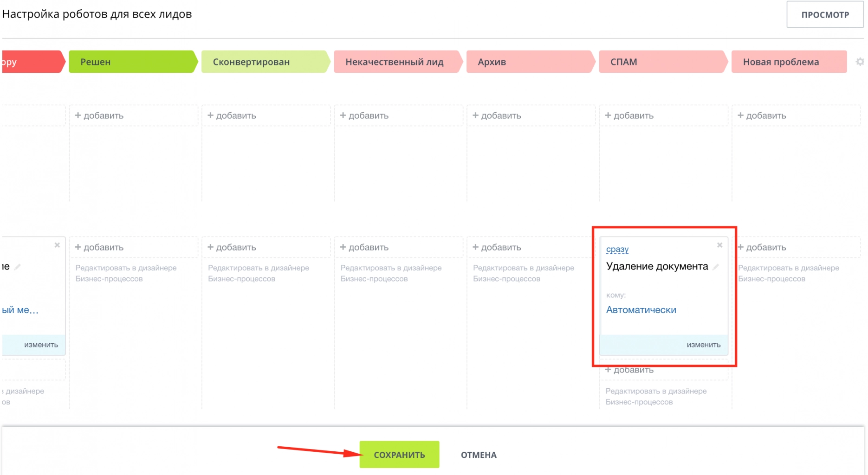This screenshot has width=868, height=475.
Task: Select the Архив stage header
Action: tap(530, 62)
